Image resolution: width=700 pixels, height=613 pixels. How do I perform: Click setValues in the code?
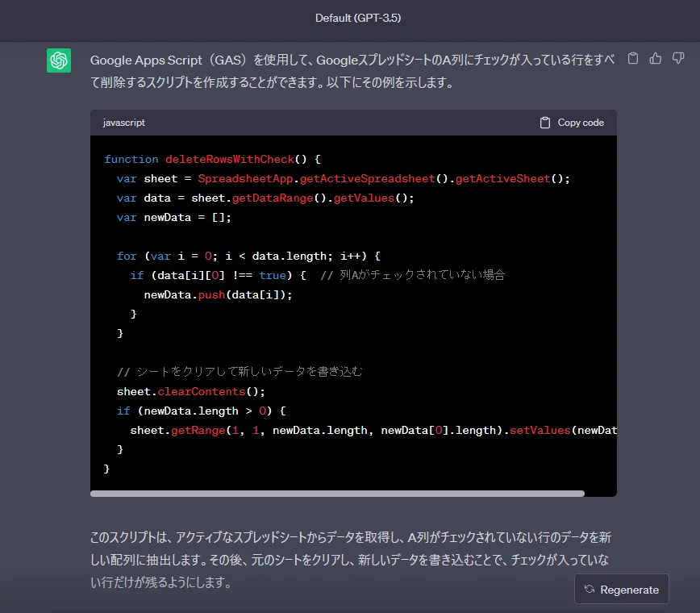pos(540,431)
